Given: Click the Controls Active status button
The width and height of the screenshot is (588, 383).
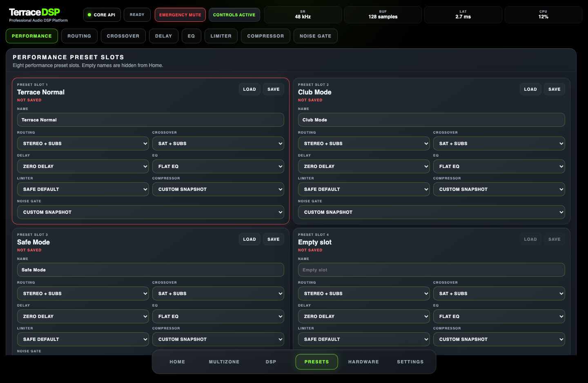Looking at the screenshot, I should tap(234, 15).
